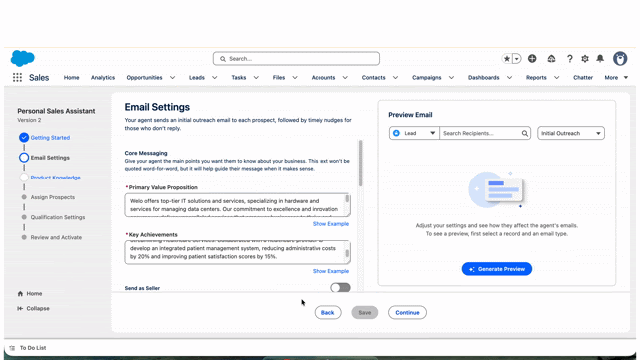Open the Opportunities tab
Screen dimensions: 640x360
click(x=144, y=78)
